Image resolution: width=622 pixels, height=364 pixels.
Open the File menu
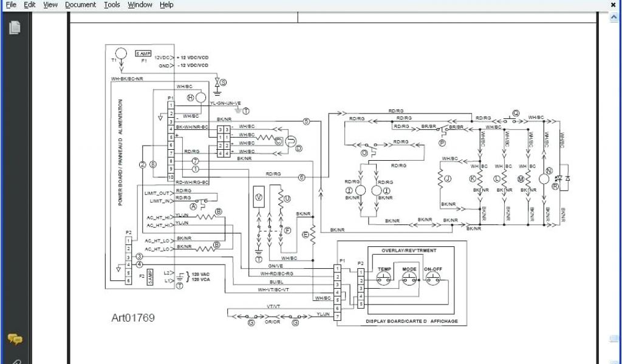pyautogui.click(x=11, y=4)
